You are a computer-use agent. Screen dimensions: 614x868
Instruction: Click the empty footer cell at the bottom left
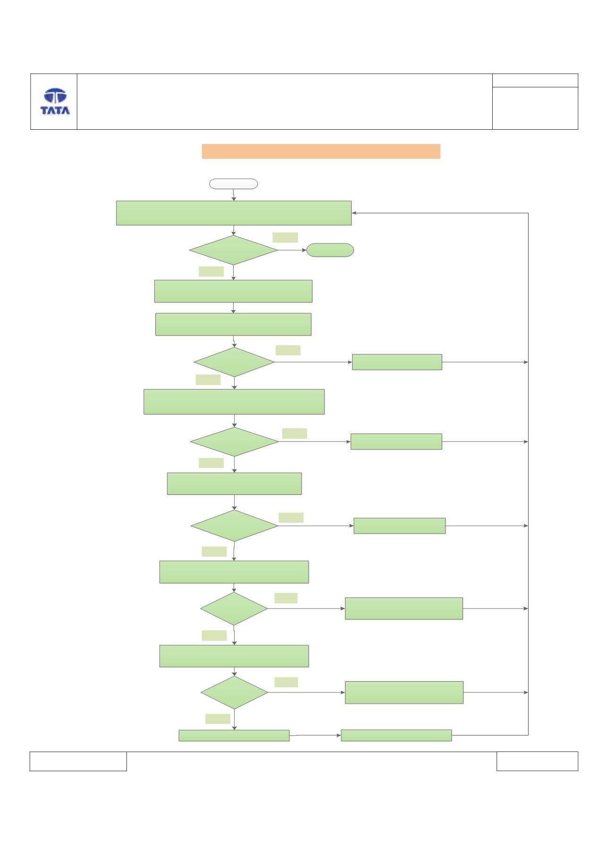pos(78,761)
